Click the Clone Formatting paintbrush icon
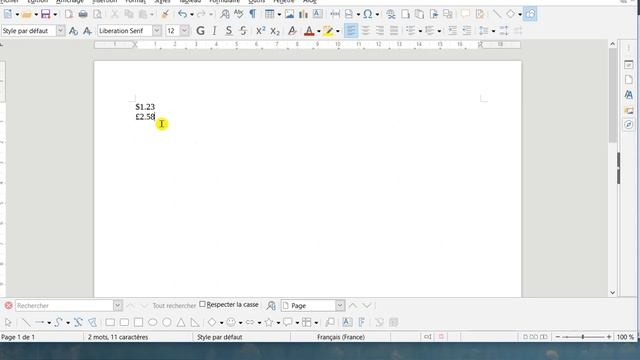 165,14
